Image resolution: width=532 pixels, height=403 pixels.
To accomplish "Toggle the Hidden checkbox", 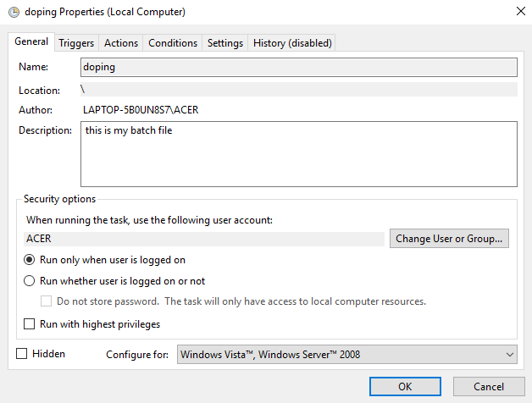I will point(22,354).
